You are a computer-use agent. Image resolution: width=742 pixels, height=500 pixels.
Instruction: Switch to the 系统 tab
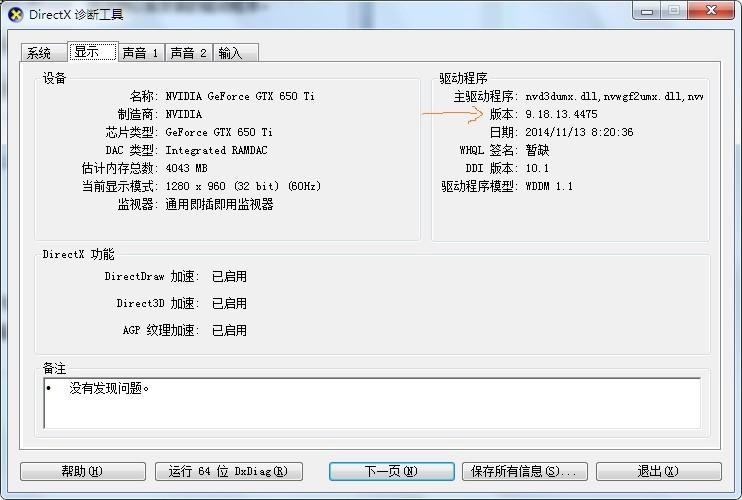pos(44,53)
